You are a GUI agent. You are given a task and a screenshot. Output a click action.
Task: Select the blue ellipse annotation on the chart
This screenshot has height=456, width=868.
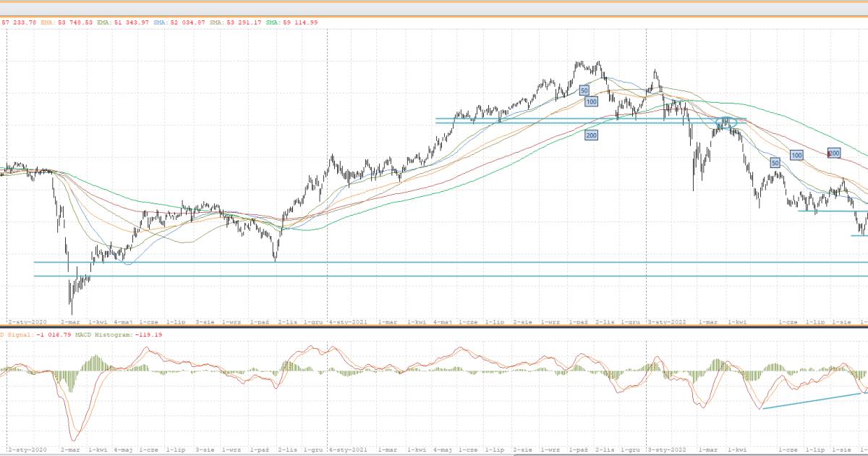pyautogui.click(x=726, y=124)
